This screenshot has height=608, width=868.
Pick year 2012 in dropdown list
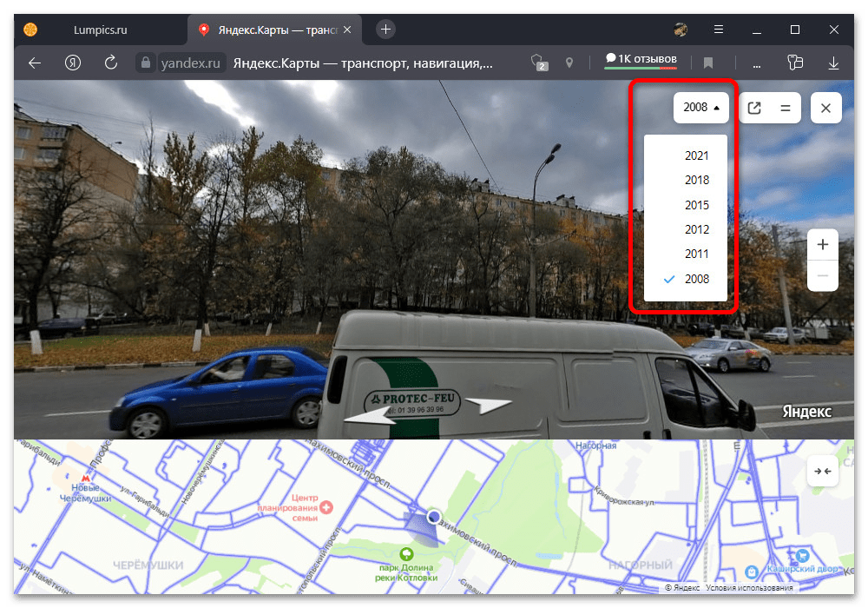click(696, 230)
